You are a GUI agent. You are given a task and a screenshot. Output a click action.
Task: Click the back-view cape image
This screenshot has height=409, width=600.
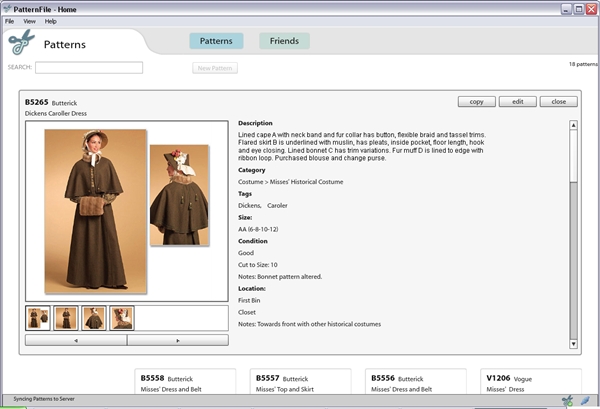(179, 195)
